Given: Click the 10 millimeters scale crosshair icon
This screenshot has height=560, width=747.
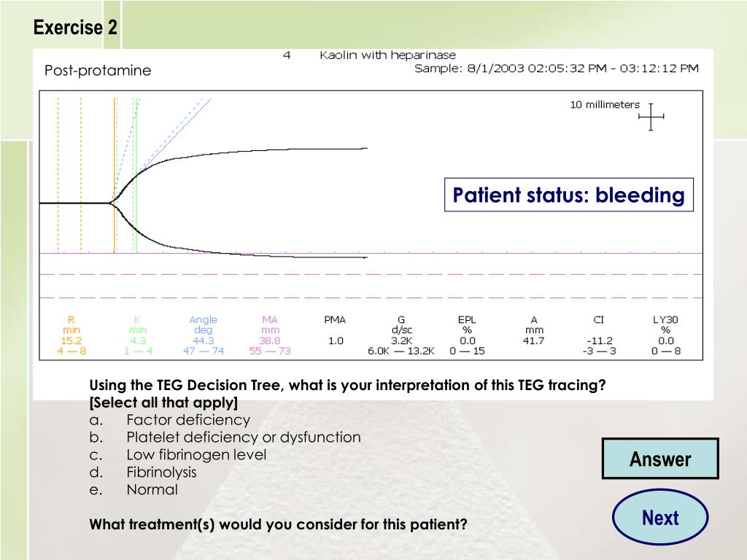Looking at the screenshot, I should [651, 117].
